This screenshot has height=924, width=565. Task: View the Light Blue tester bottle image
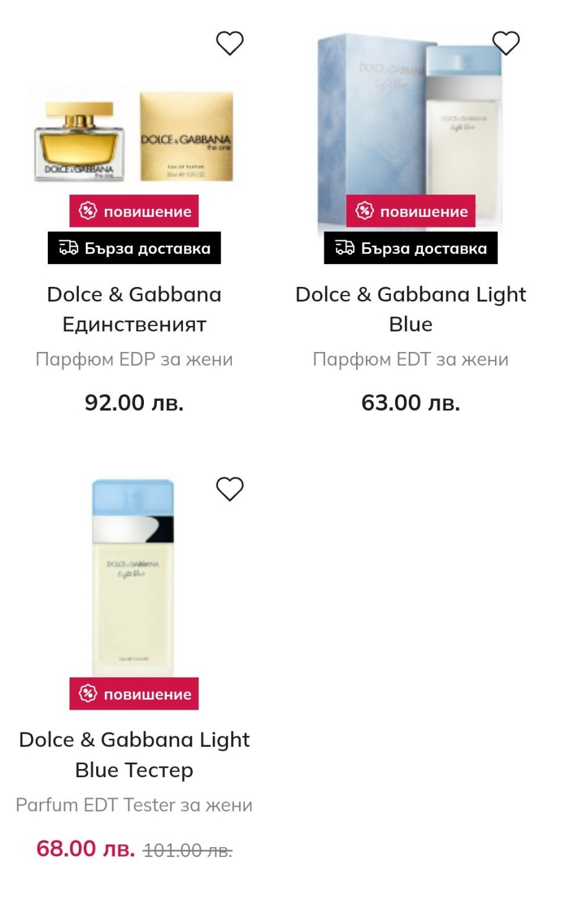pyautogui.click(x=133, y=576)
